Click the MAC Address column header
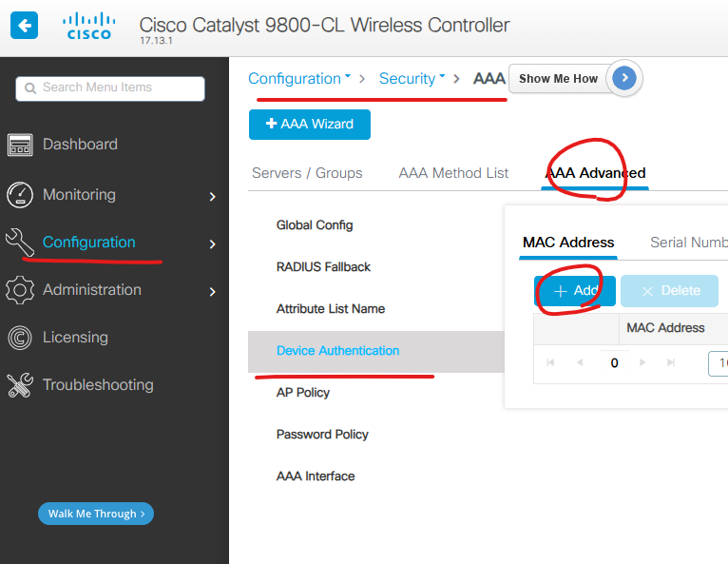This screenshot has width=728, height=564. (x=665, y=328)
